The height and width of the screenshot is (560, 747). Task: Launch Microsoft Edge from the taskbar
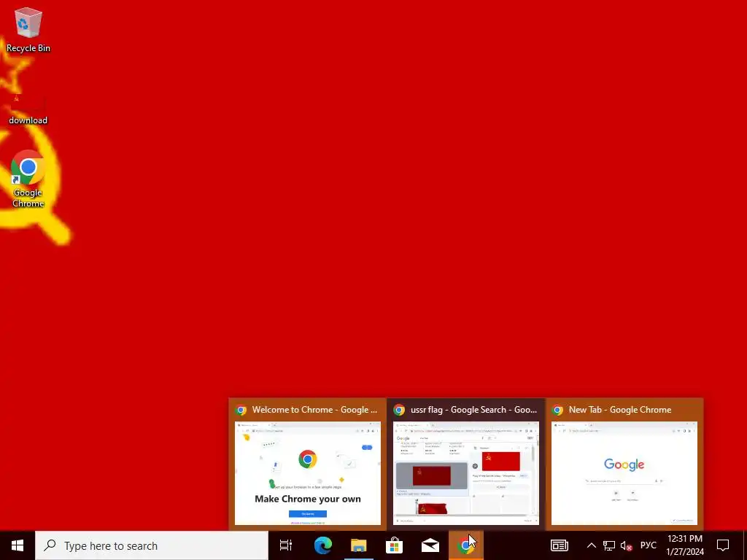coord(323,545)
